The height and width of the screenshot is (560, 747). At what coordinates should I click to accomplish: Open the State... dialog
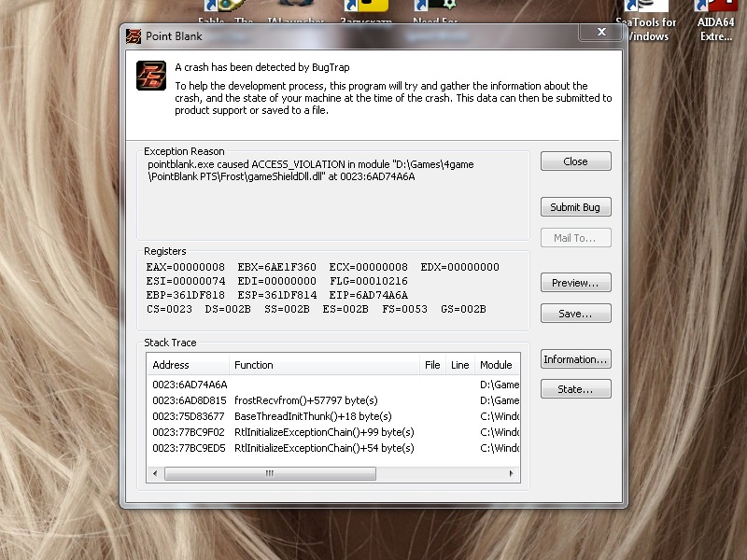click(x=575, y=389)
